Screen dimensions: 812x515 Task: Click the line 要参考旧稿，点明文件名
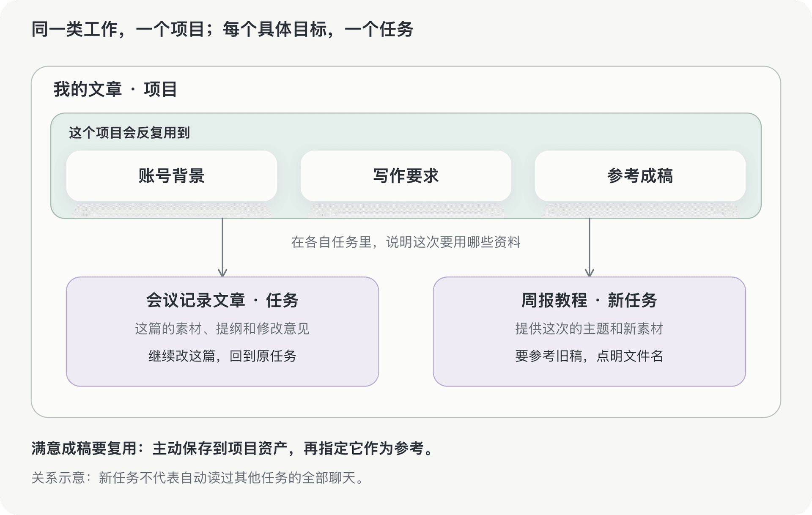coord(589,356)
